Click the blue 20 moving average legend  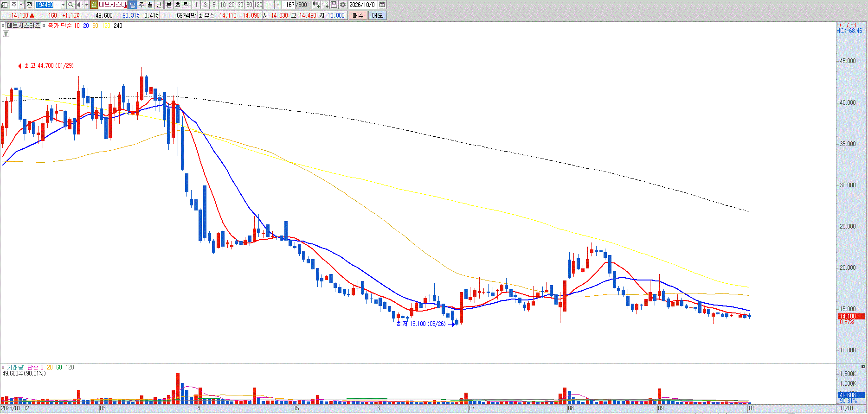(86, 25)
